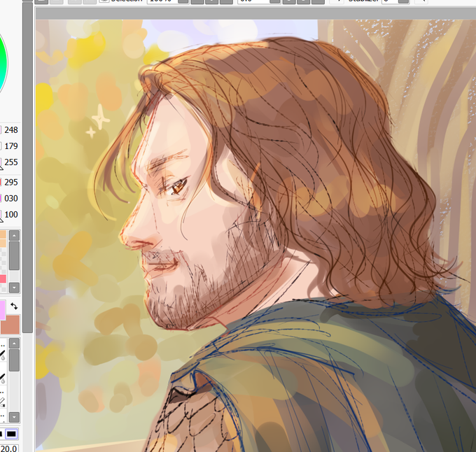Click the hue value 295
The height and width of the screenshot is (452, 476).
click(x=11, y=182)
